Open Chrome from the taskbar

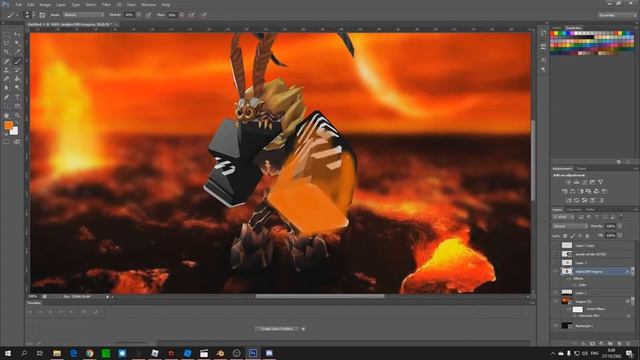tap(89, 353)
